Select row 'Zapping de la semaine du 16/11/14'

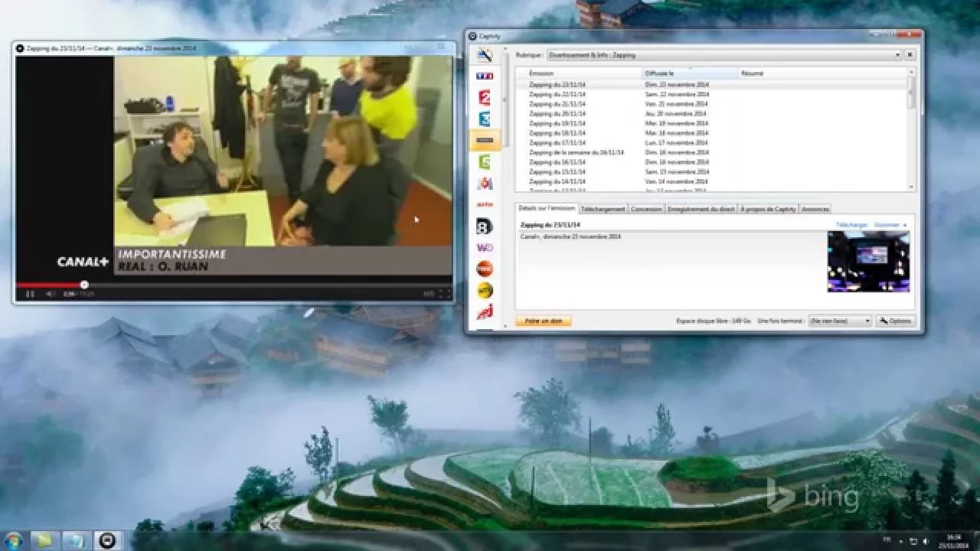(x=711, y=152)
